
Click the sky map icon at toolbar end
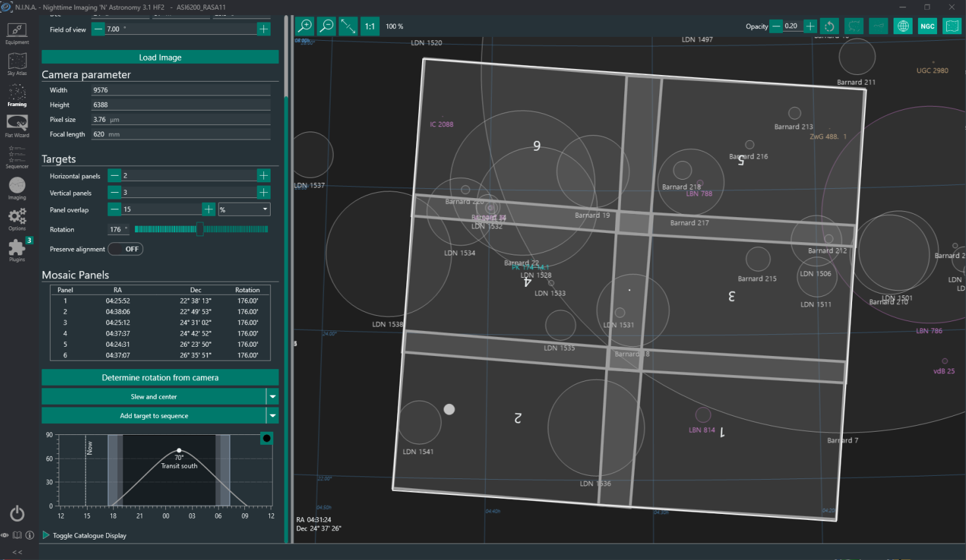[952, 26]
